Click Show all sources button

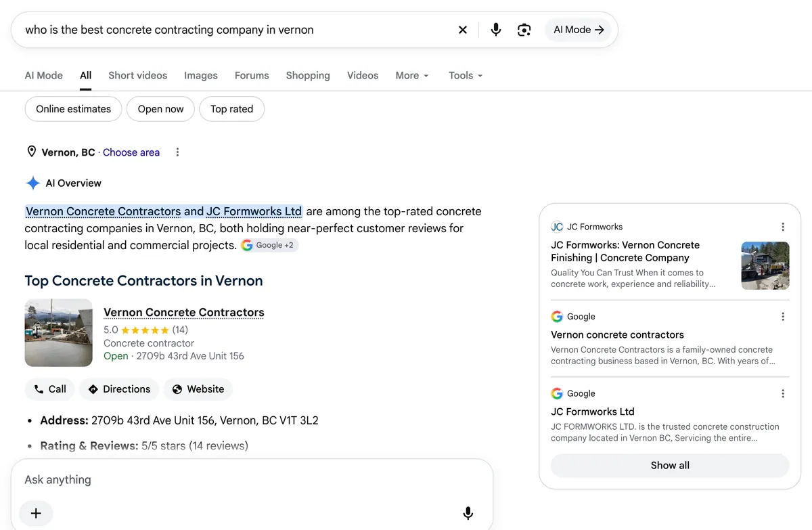[670, 465]
